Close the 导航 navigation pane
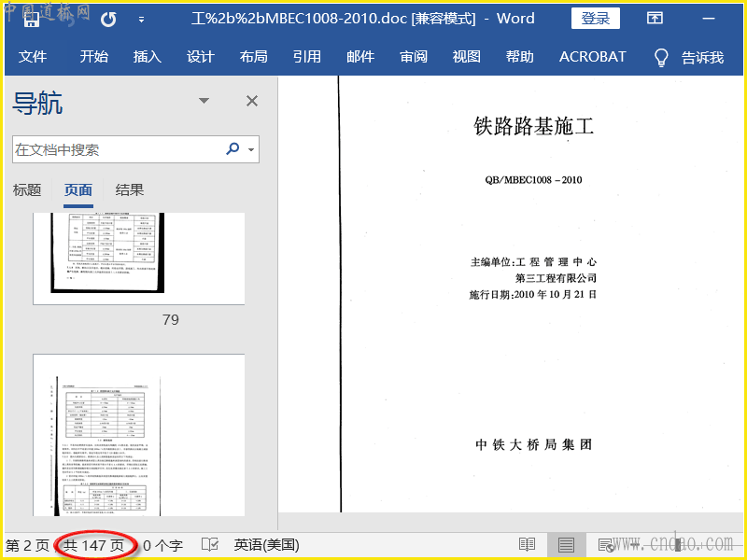 tap(252, 101)
